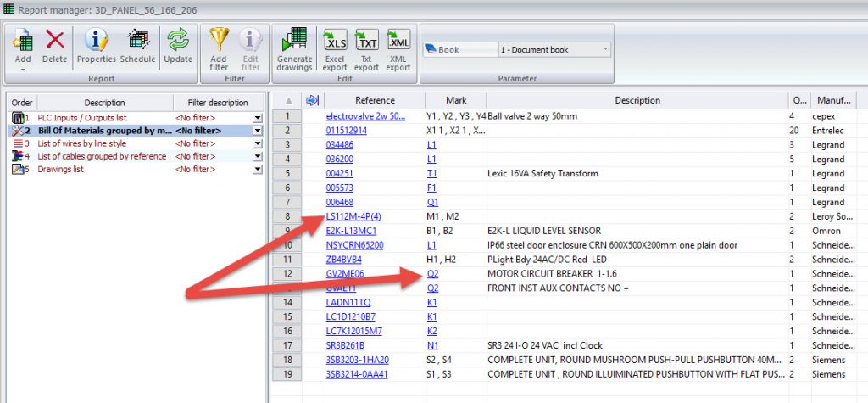Screen dimensions: 868x403
Task: Click 'Lexic 16VA Safety Transform' description
Action: coord(542,174)
